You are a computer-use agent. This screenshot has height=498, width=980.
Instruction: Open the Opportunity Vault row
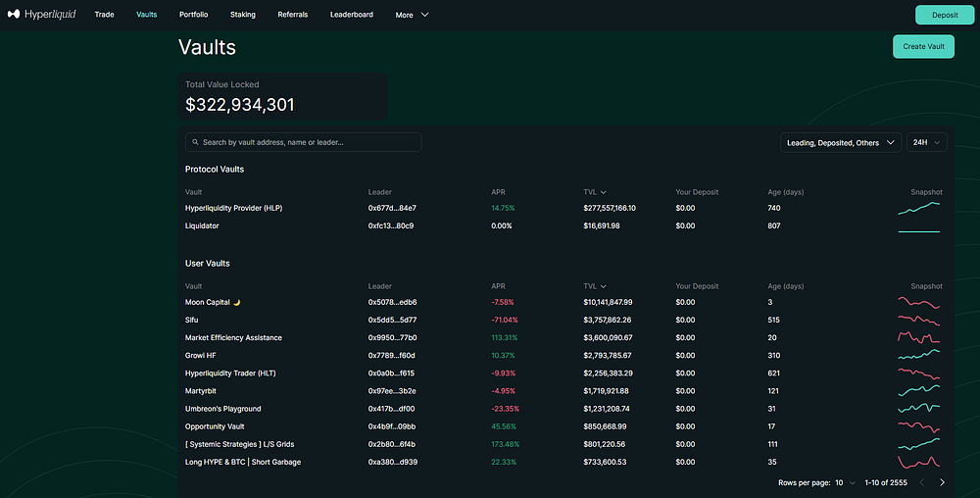(x=563, y=426)
